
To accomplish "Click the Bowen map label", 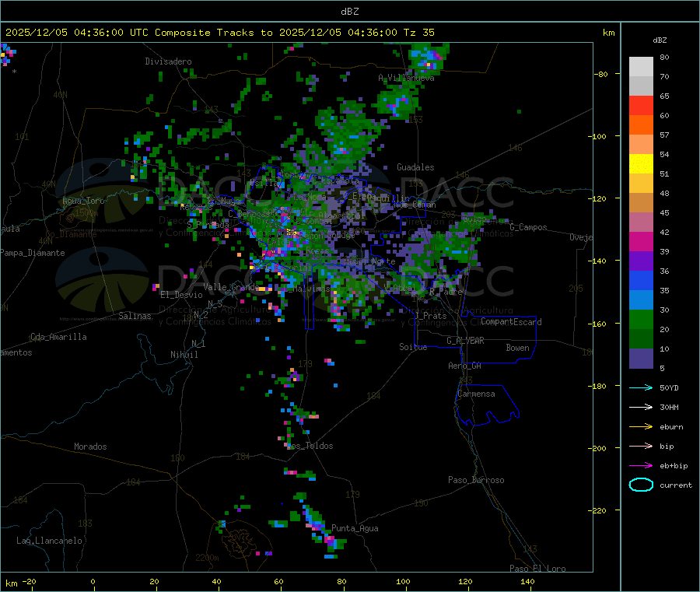I will pos(517,348).
